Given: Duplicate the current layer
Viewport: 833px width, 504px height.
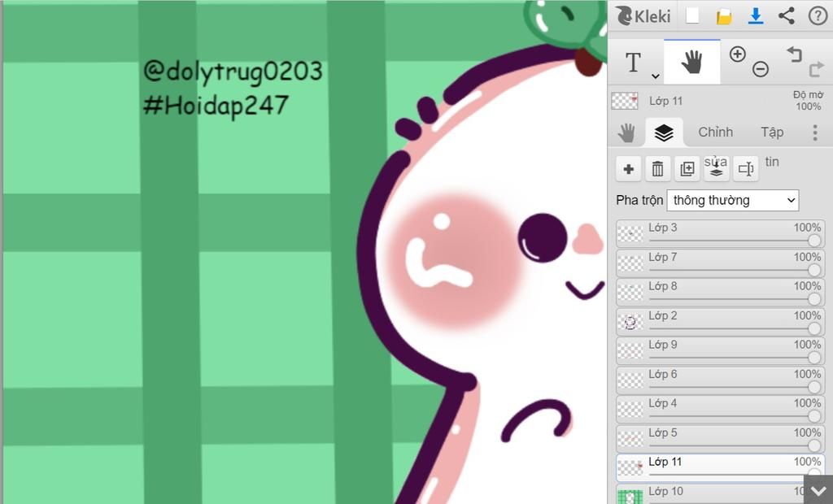Looking at the screenshot, I should point(687,169).
